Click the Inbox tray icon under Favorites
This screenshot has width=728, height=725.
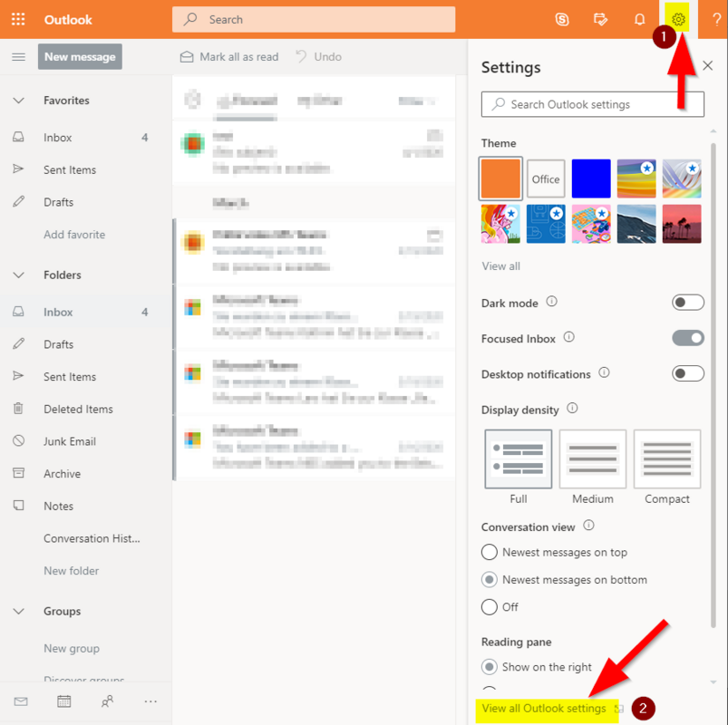coord(18,137)
